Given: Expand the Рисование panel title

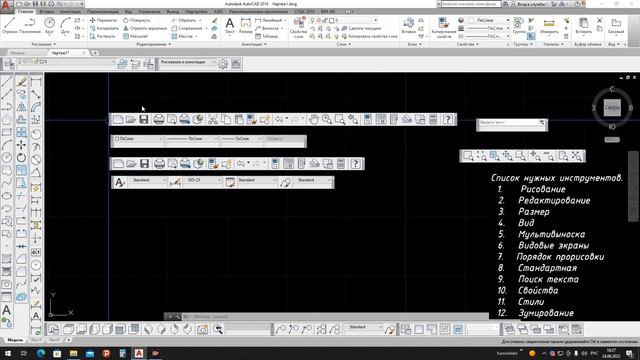Looking at the screenshot, I should (x=43, y=44).
